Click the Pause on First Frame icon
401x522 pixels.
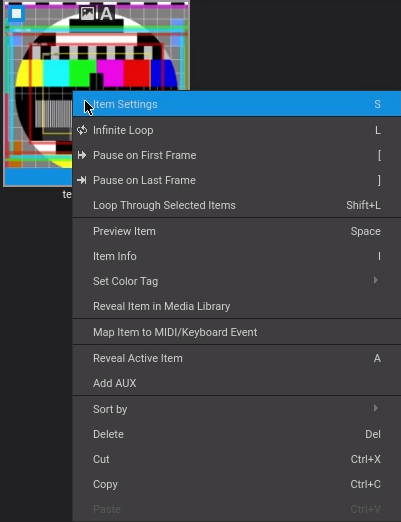82,155
